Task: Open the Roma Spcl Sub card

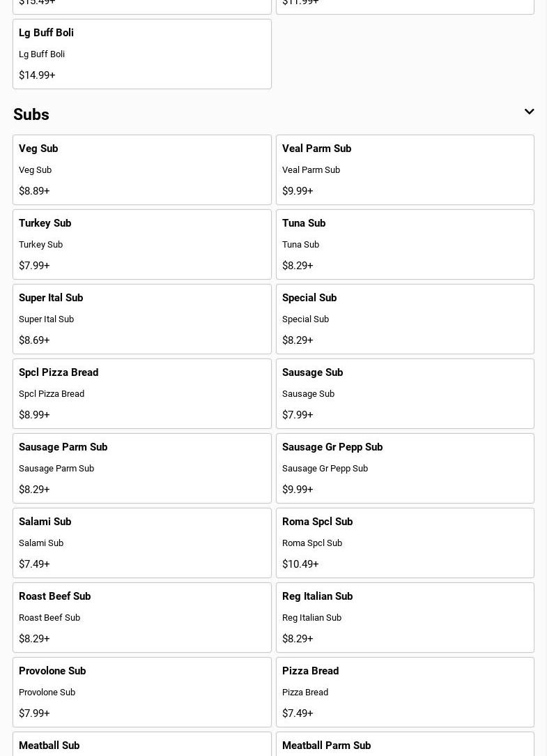Action: tap(405, 543)
